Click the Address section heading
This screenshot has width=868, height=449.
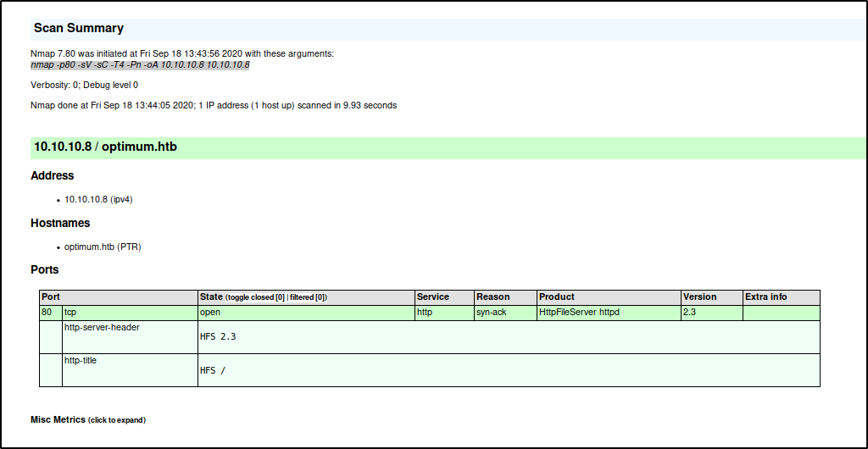[x=52, y=176]
